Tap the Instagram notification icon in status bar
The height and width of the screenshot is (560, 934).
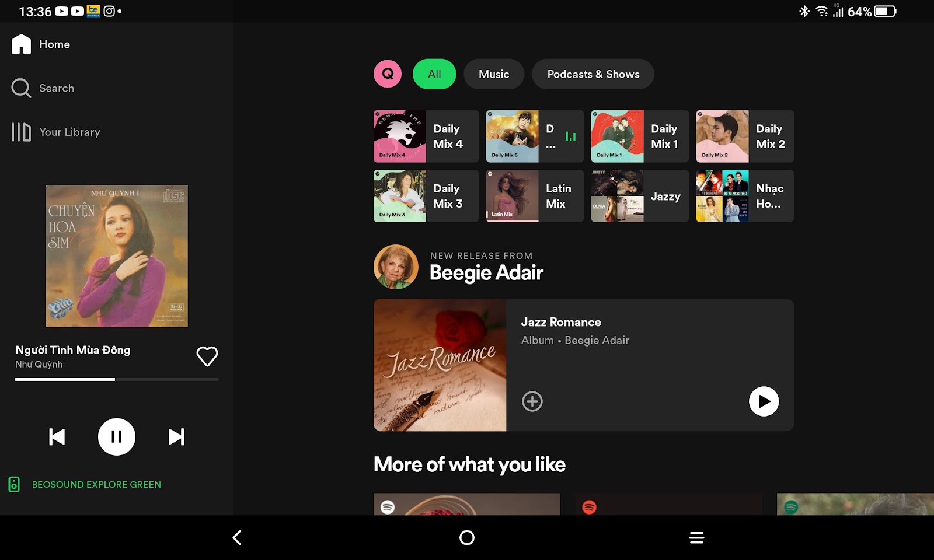(x=109, y=11)
